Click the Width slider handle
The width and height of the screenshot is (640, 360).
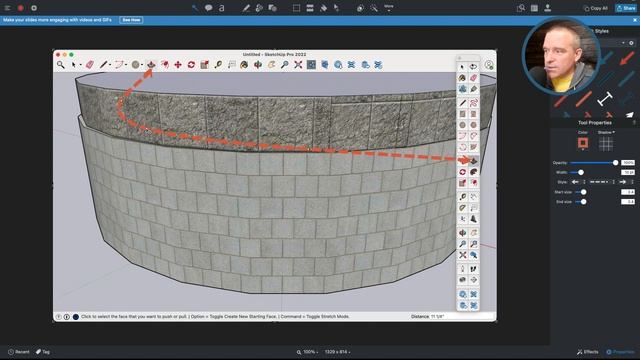(581, 172)
